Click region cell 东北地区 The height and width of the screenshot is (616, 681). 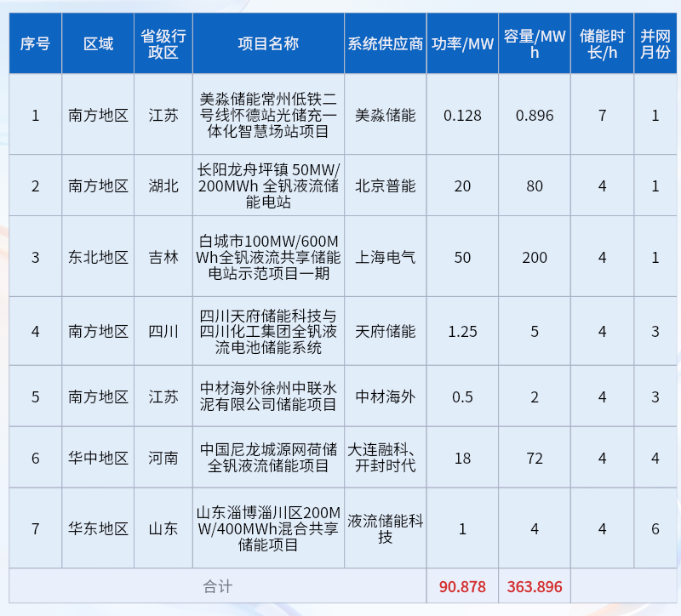(x=98, y=257)
